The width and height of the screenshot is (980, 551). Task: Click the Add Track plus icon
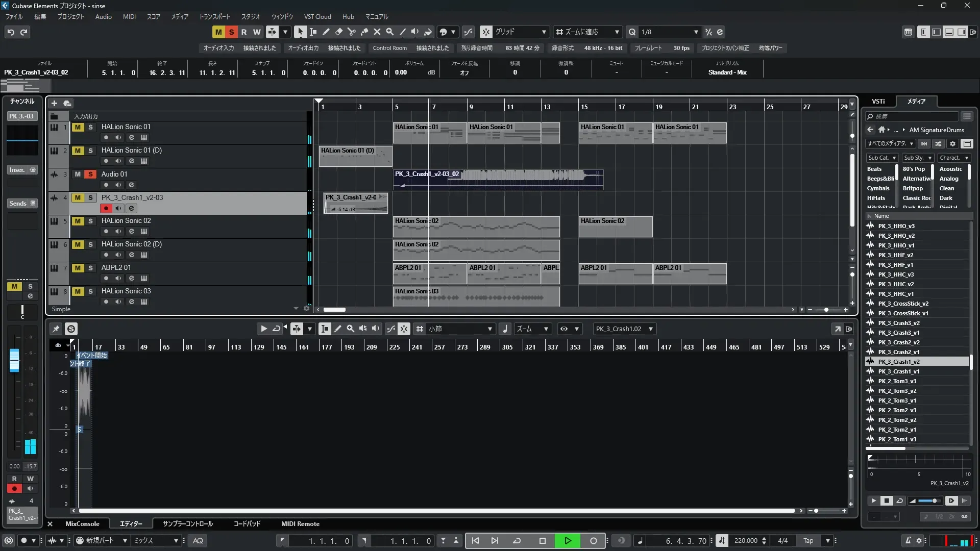coord(54,103)
